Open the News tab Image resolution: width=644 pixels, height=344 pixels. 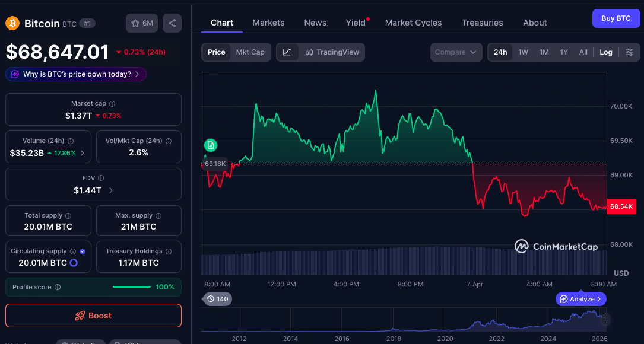point(315,23)
